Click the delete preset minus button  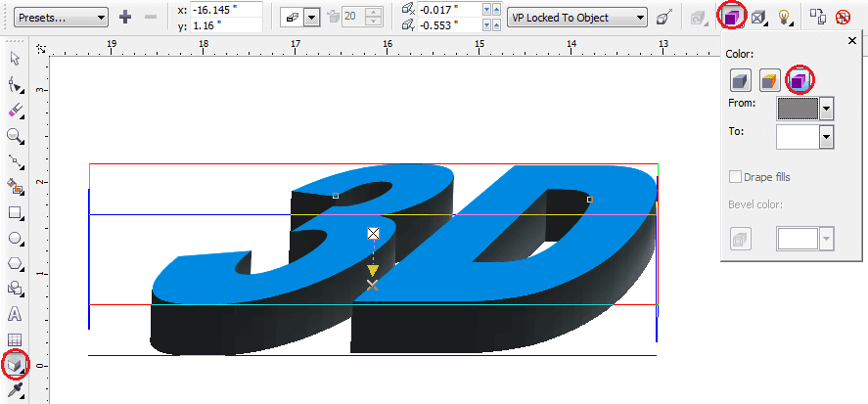(x=150, y=18)
